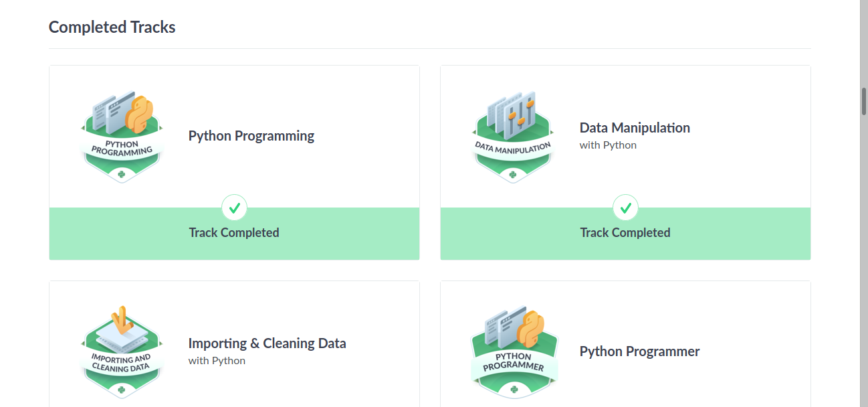Click the Completed Tracks heading

click(x=112, y=27)
